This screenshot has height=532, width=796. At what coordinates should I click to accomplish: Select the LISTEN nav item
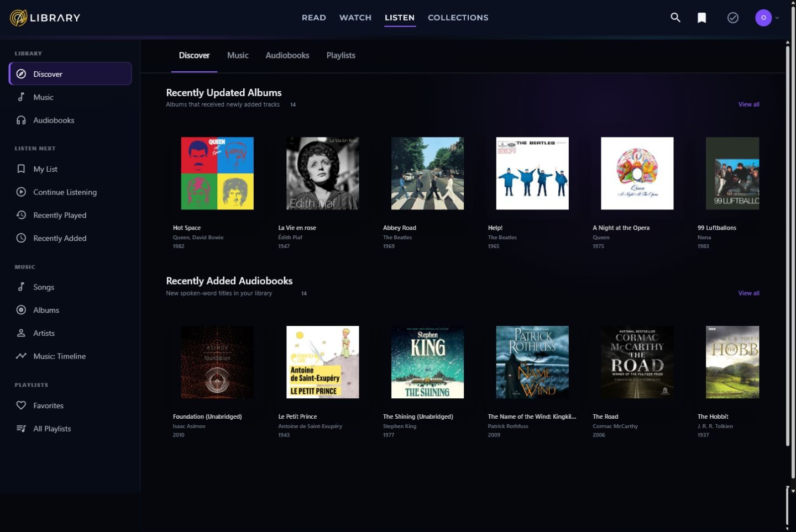[x=400, y=18]
